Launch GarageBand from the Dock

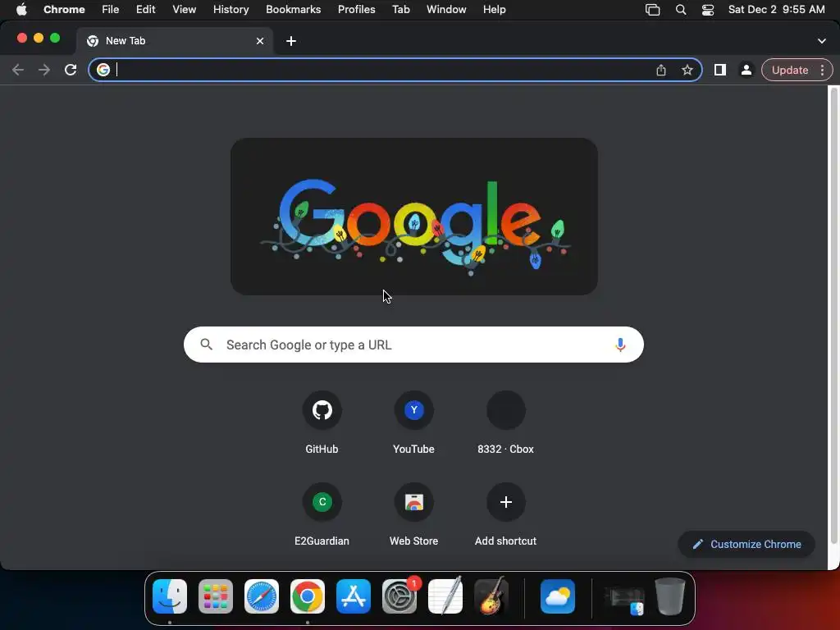coord(491,596)
